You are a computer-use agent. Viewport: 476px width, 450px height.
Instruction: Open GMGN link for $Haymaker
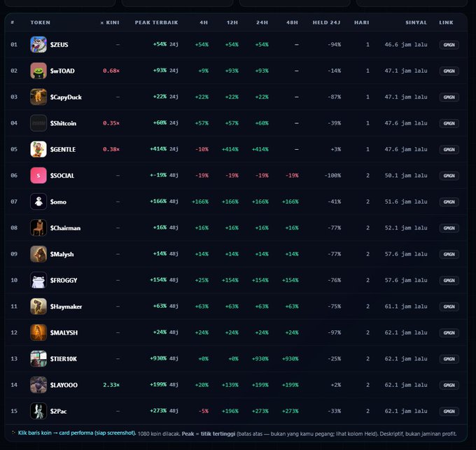pyautogui.click(x=449, y=307)
